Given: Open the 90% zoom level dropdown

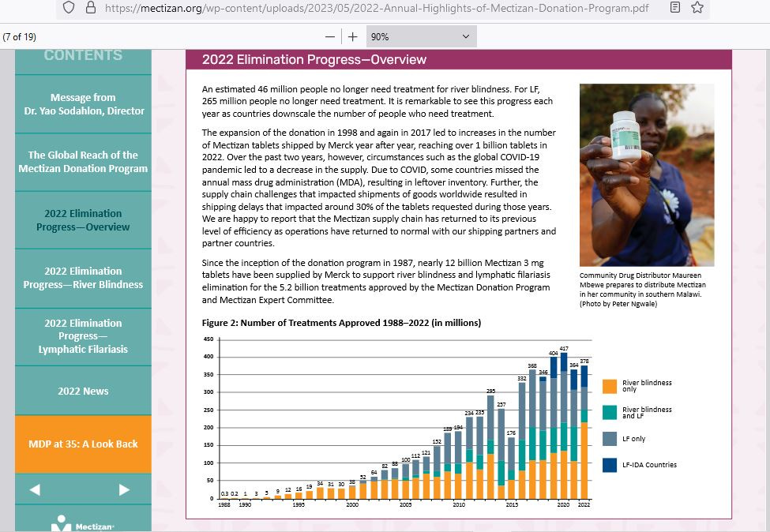Looking at the screenshot, I should point(422,37).
